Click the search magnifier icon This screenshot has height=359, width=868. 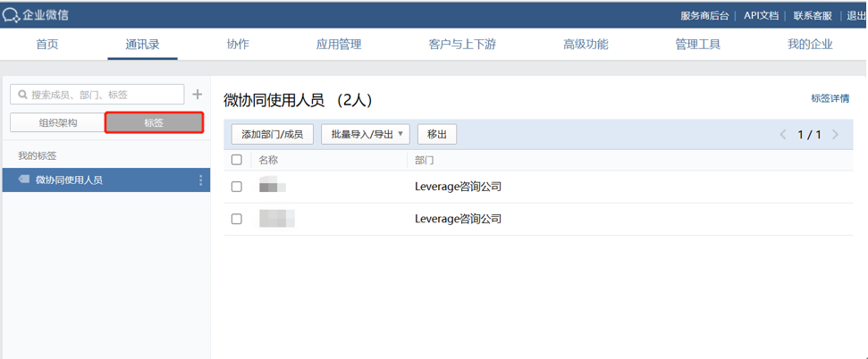[22, 96]
